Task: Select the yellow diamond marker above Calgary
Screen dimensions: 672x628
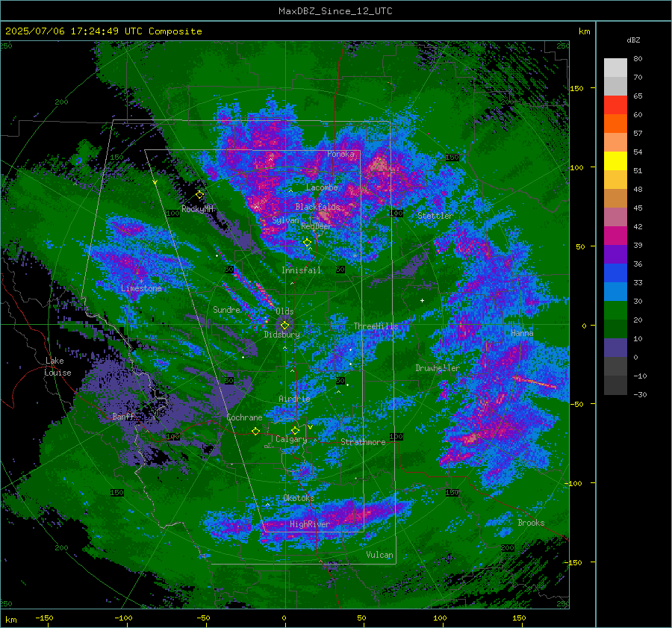Action: coord(295,430)
